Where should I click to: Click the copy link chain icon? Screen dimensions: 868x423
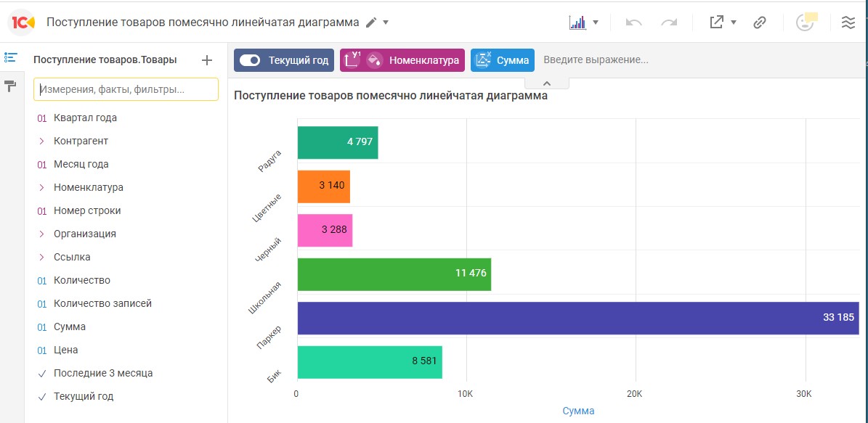click(760, 22)
